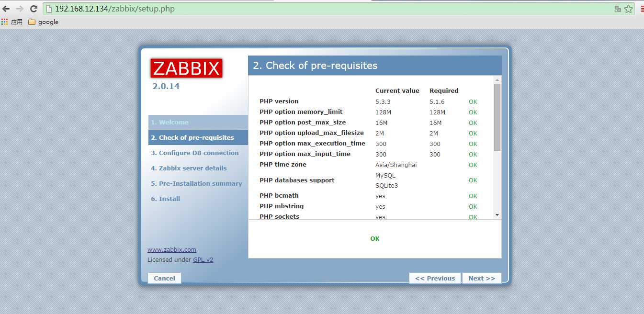Viewport: 644px width, 314px height.
Task: Click the Current value column header
Action: click(397, 91)
